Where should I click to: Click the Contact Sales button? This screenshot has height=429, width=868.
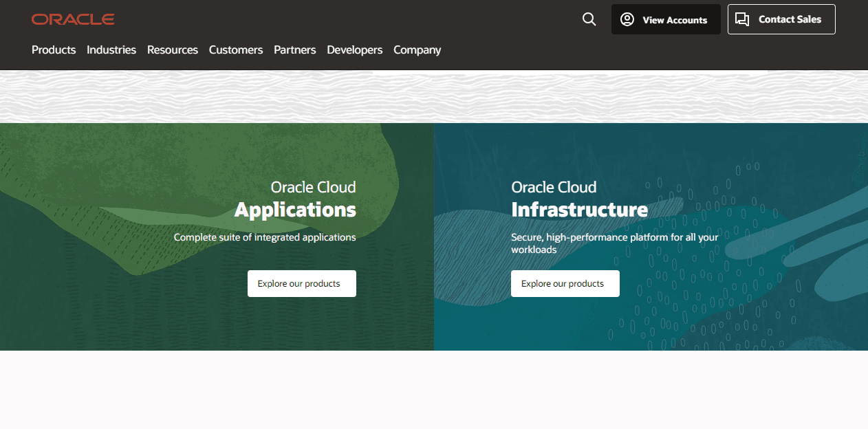tap(781, 19)
